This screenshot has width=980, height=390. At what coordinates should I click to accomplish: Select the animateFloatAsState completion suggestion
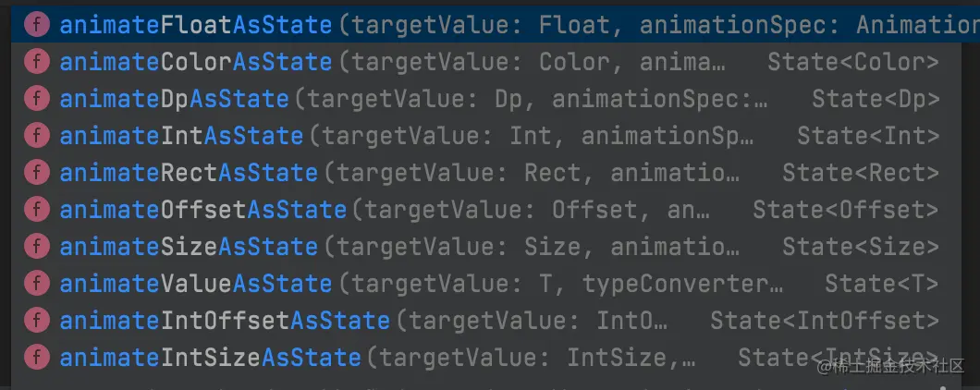pos(496,25)
